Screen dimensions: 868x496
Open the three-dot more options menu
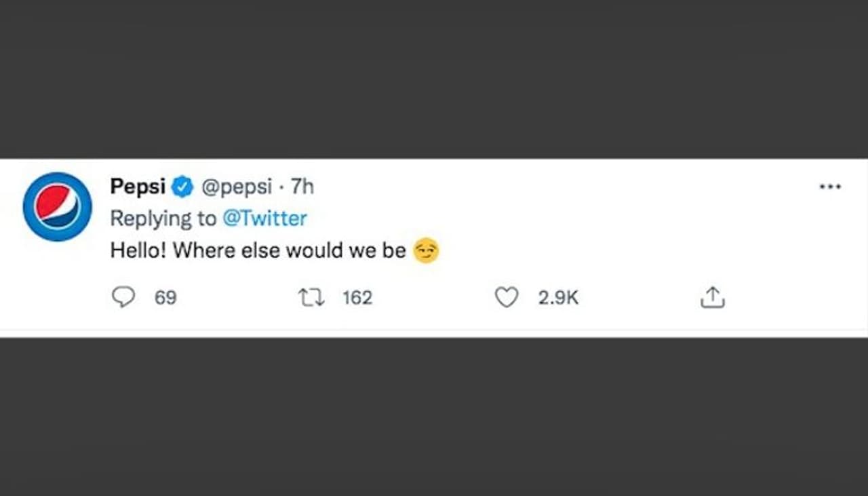pyautogui.click(x=830, y=187)
